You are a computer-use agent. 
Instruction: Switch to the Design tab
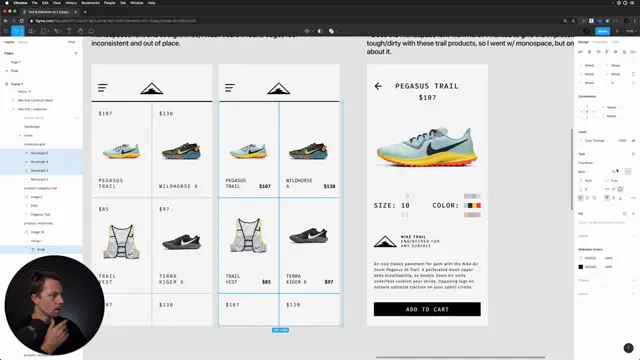point(583,42)
